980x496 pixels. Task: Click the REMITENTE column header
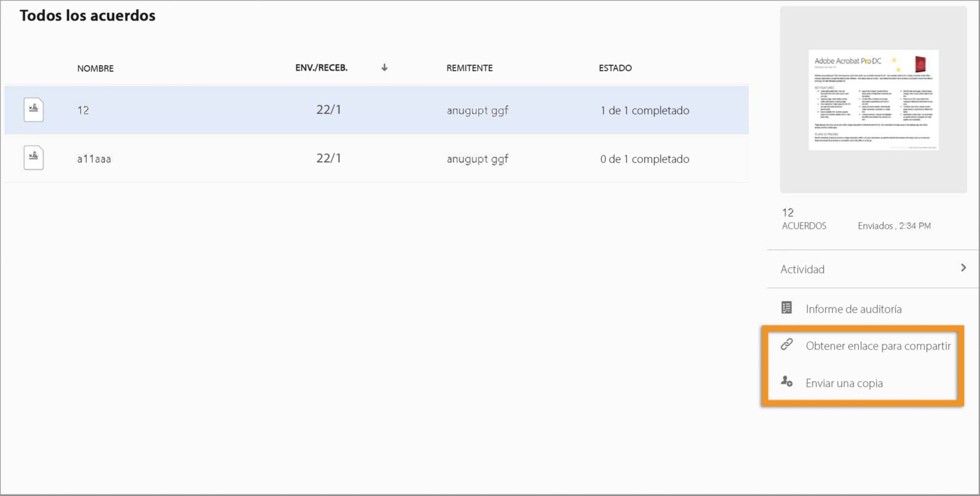469,68
